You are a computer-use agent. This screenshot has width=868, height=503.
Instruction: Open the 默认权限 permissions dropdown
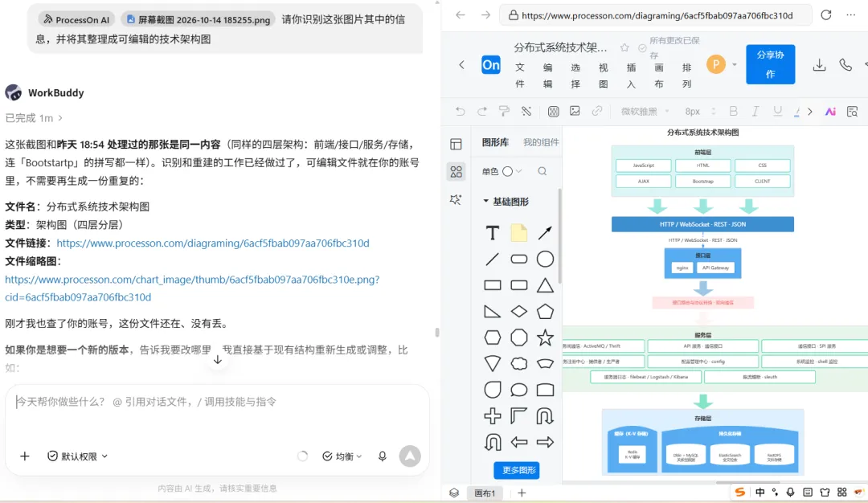click(x=77, y=456)
